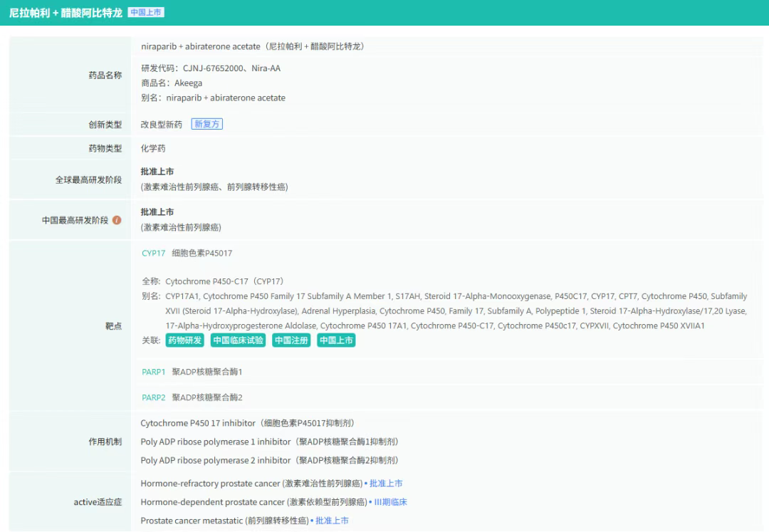Click the page title 尼拉帕利 + 醋酸阿比特龙

(x=66, y=13)
